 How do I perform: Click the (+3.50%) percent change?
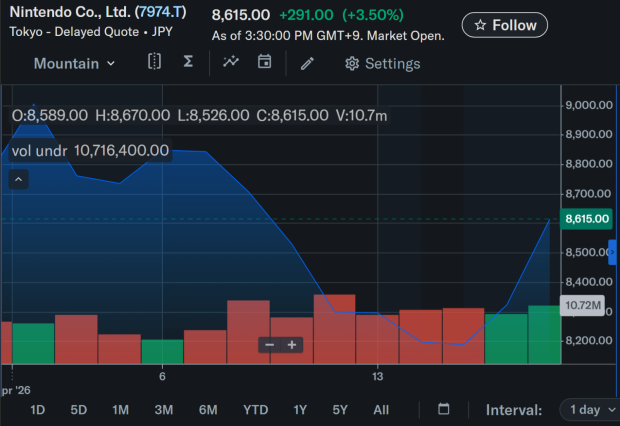point(373,15)
